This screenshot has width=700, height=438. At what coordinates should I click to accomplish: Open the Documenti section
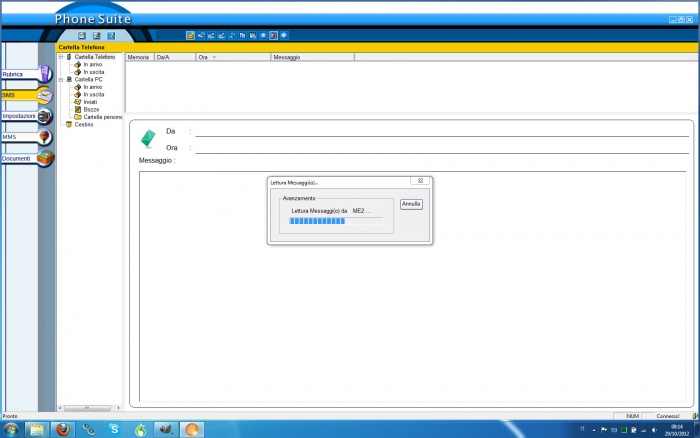click(20, 159)
